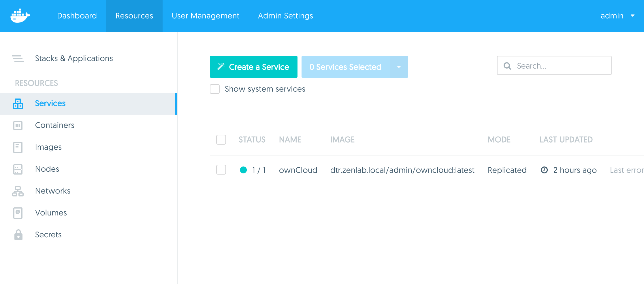
Task: Click the green ownCloud status indicator dot
Action: (243, 170)
